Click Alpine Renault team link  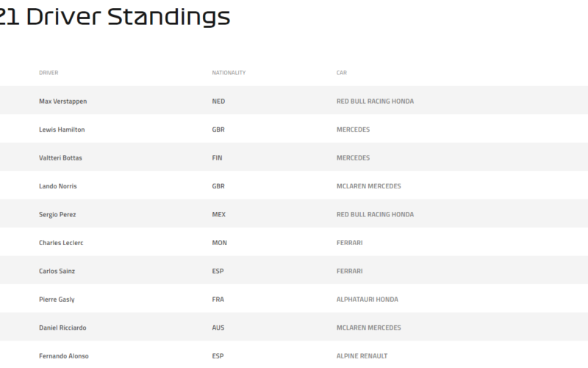(x=362, y=355)
